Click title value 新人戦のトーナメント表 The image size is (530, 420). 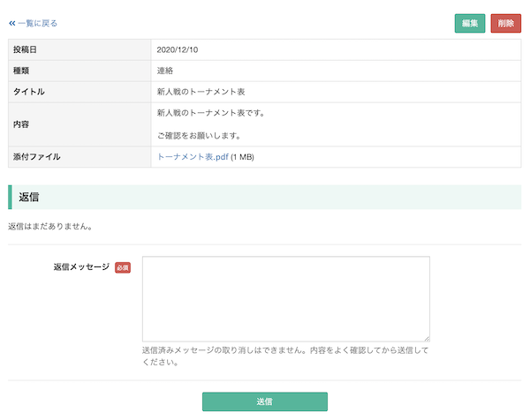coord(201,92)
